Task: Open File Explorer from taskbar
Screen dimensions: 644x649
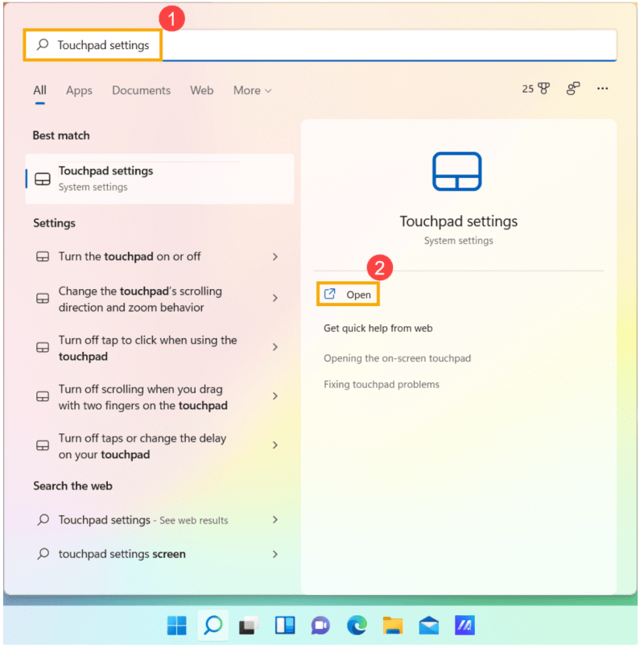Action: click(393, 626)
